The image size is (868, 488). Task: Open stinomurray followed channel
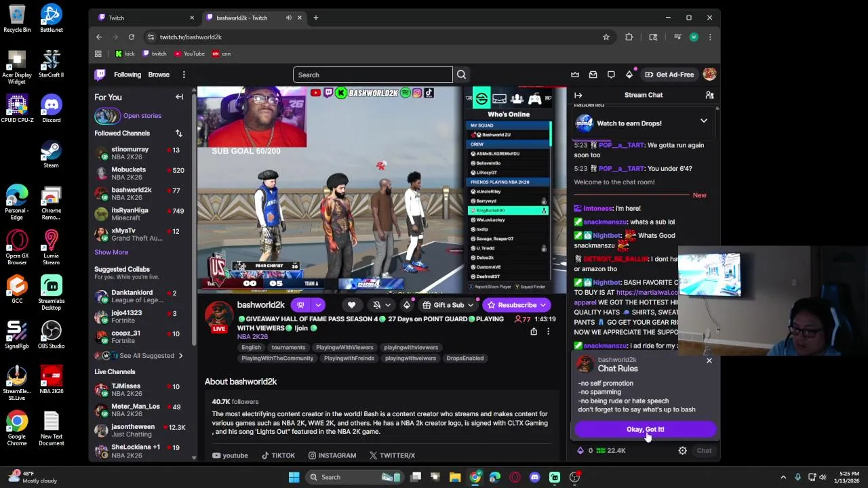point(142,153)
